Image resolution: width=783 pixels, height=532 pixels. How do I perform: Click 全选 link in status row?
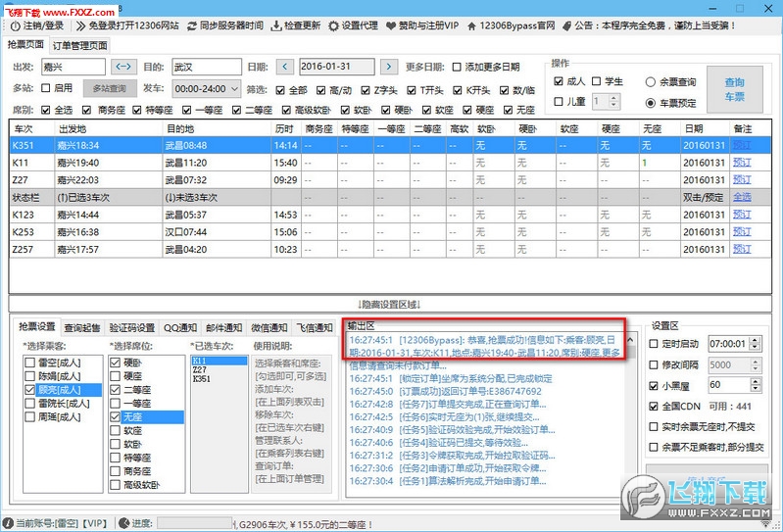click(x=742, y=197)
